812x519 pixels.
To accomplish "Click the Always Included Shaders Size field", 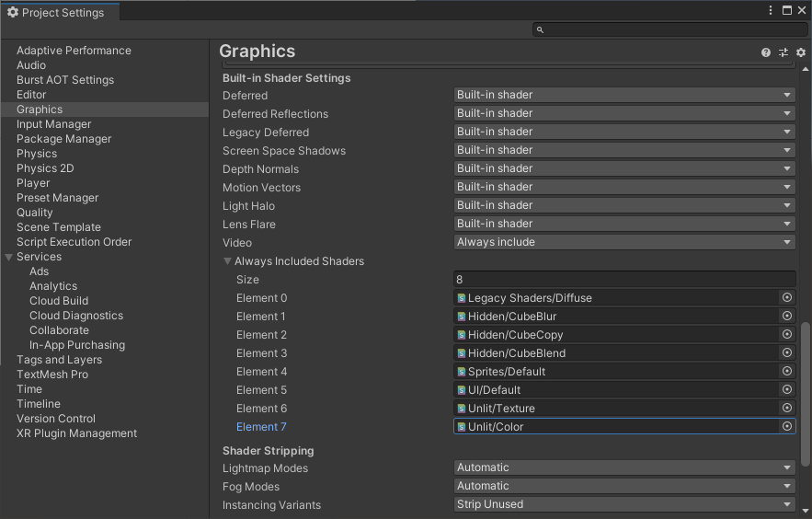I will (624, 280).
